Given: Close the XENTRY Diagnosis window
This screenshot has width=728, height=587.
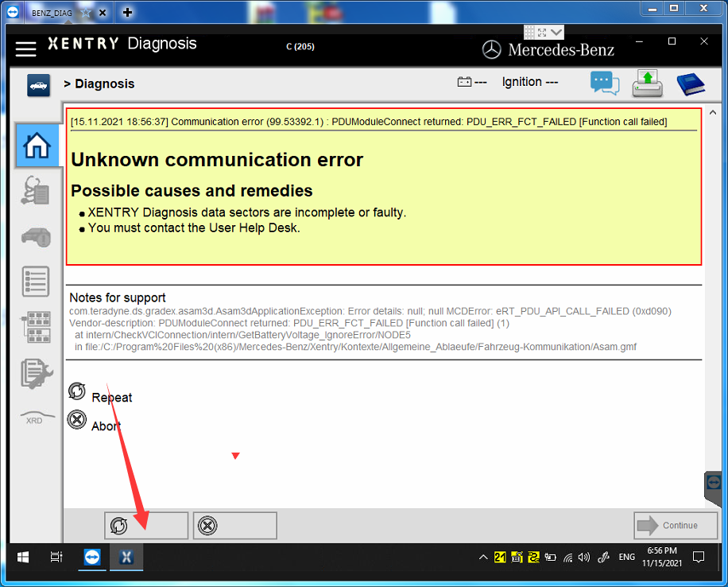Looking at the screenshot, I should 704,41.
